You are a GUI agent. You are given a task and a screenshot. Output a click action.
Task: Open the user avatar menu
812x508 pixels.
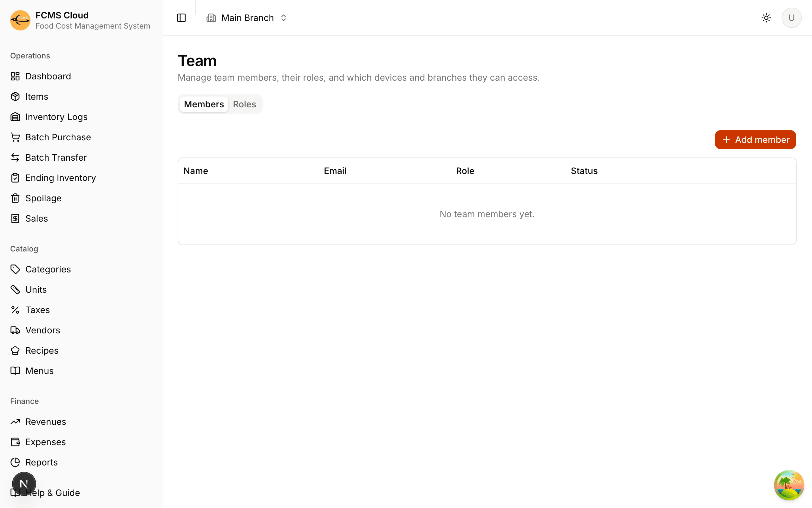click(791, 18)
